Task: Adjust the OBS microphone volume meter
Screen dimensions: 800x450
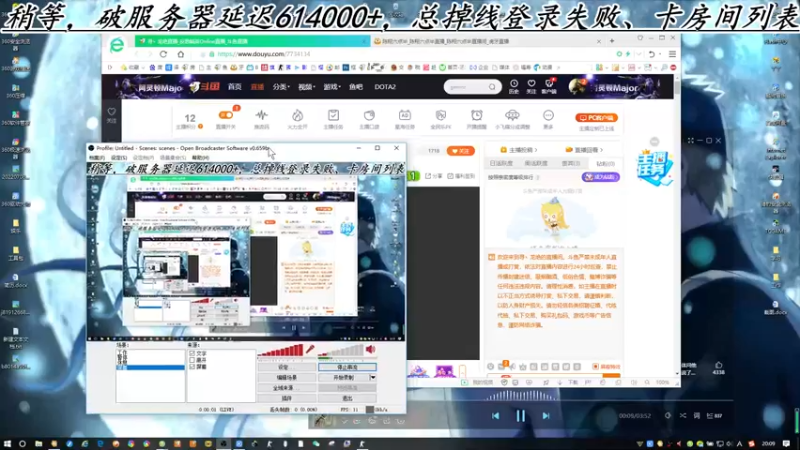Action: (280, 350)
